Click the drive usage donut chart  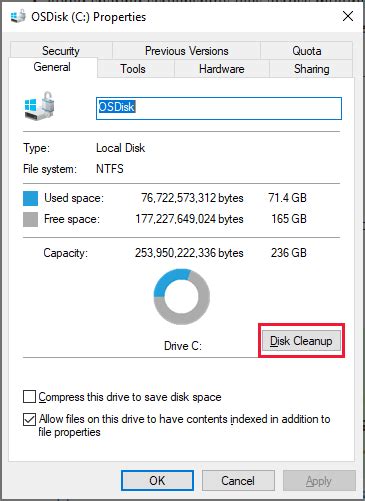[182, 296]
